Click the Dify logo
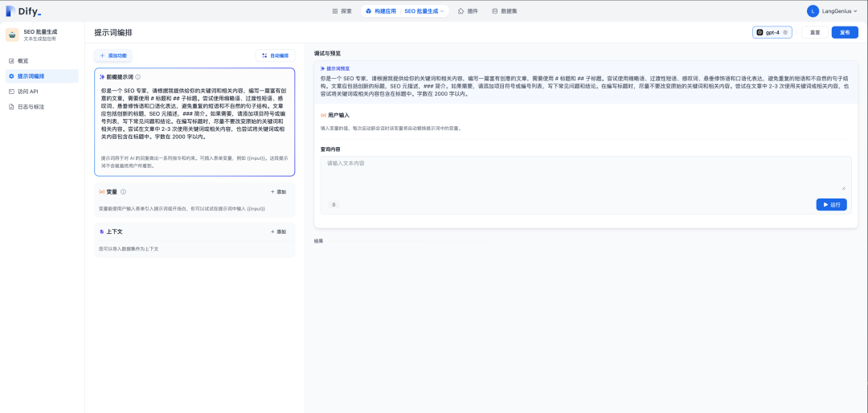This screenshot has height=413, width=868. 23,11
